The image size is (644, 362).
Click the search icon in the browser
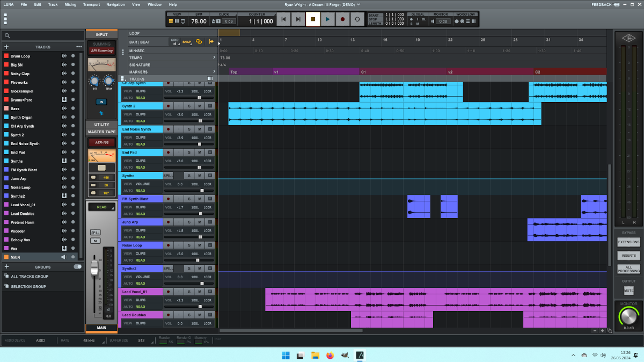[7, 35]
